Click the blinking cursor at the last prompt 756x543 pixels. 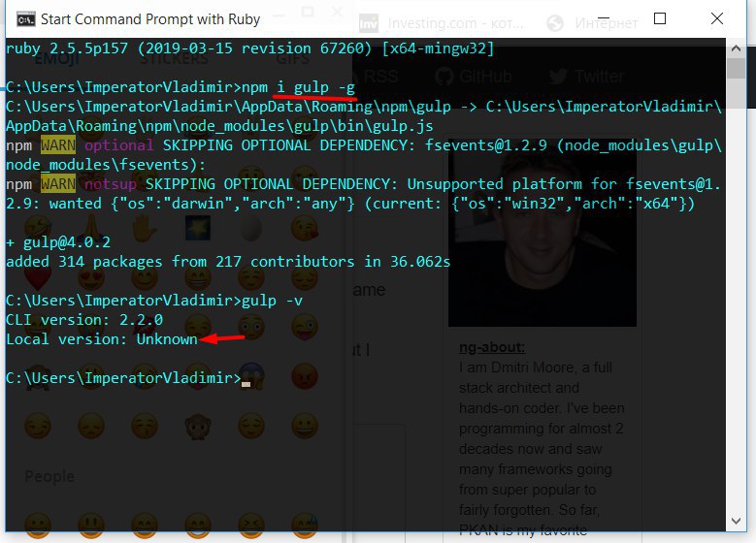point(246,384)
